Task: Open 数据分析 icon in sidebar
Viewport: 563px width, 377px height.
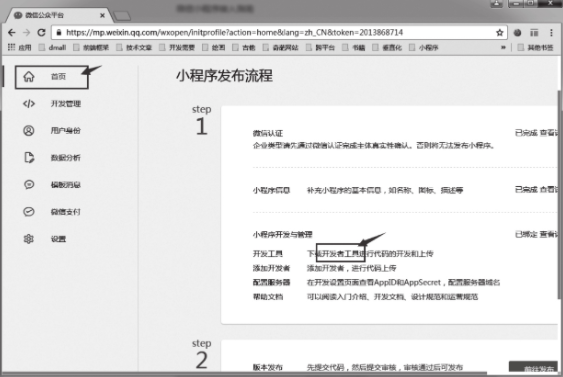Action: pyautogui.click(x=29, y=157)
